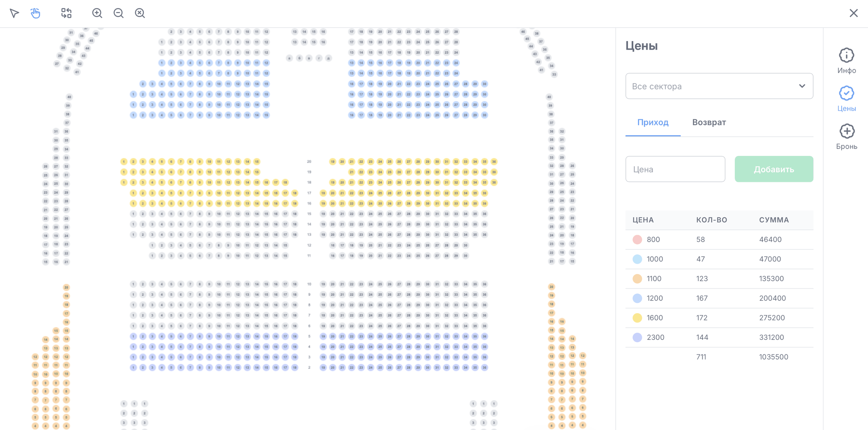Reset zoom with the magnifier X icon

coord(140,13)
